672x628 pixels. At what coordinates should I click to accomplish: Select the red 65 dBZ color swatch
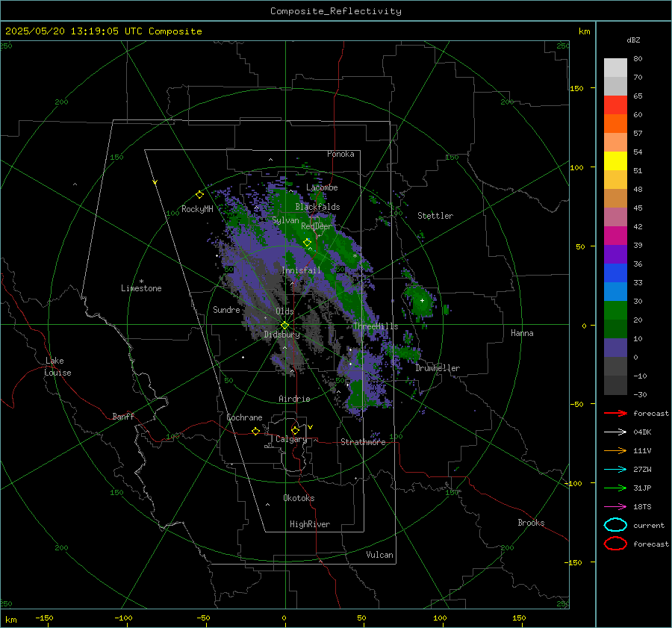tap(615, 105)
